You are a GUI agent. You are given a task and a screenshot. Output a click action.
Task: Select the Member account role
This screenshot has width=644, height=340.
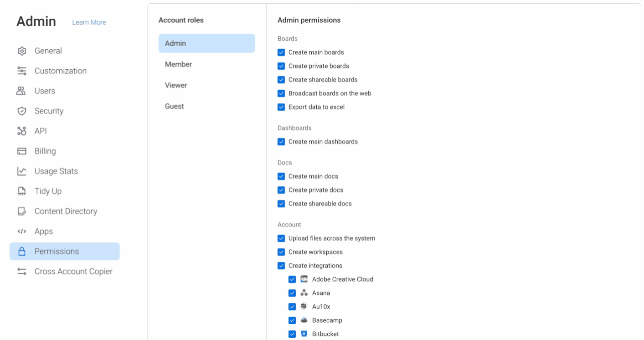pyautogui.click(x=207, y=64)
